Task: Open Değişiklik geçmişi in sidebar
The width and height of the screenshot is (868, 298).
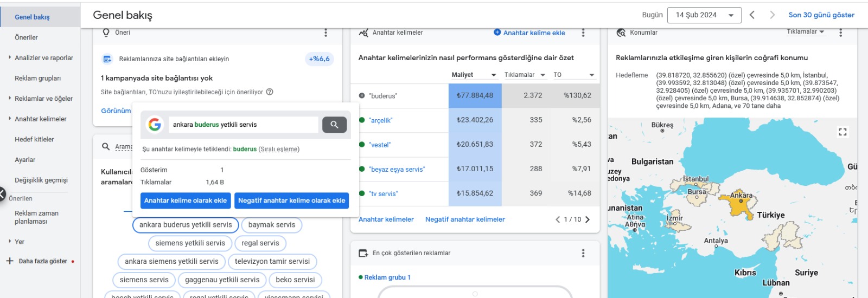Action: point(41,180)
